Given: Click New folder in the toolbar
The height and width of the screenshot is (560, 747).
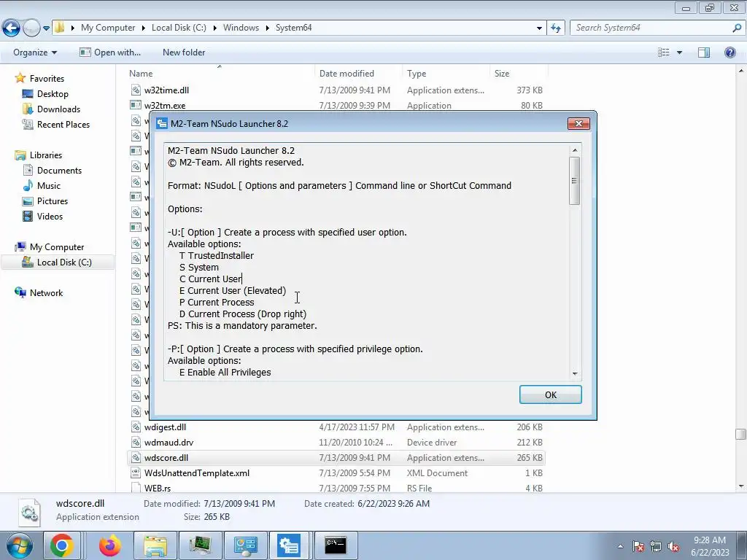Looking at the screenshot, I should 184,52.
